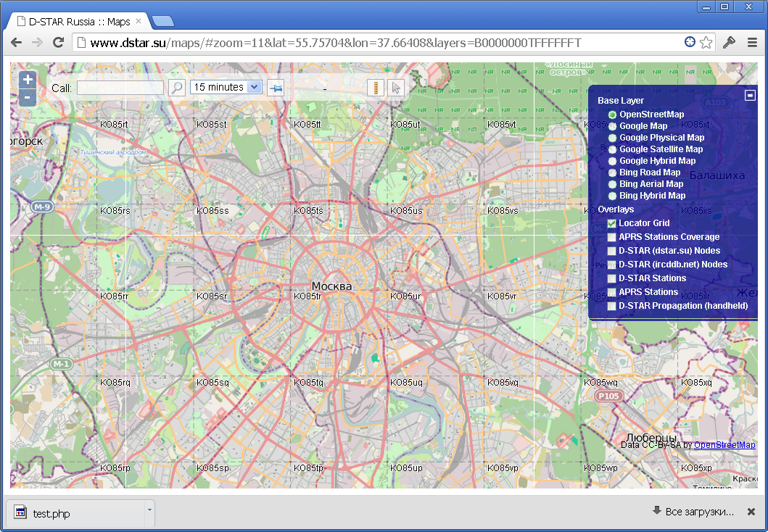
Task: Click the KO85sp grid label
Action: (x=212, y=468)
